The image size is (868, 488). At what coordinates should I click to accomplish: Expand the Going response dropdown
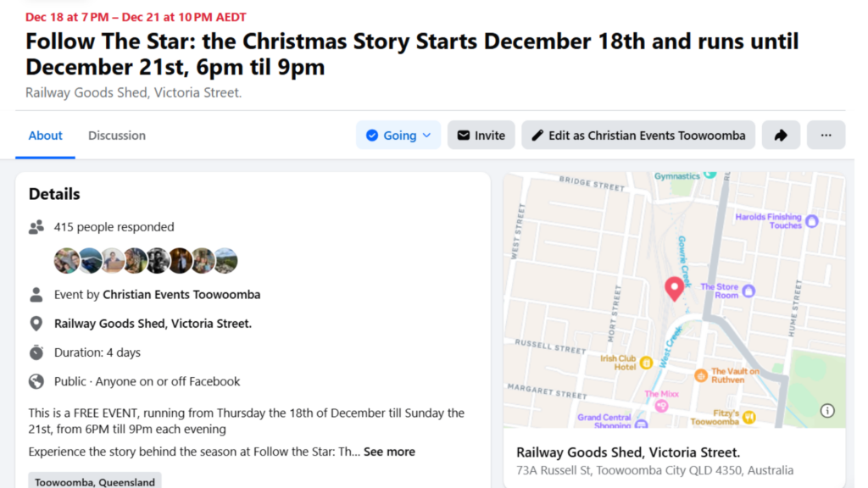tap(398, 136)
